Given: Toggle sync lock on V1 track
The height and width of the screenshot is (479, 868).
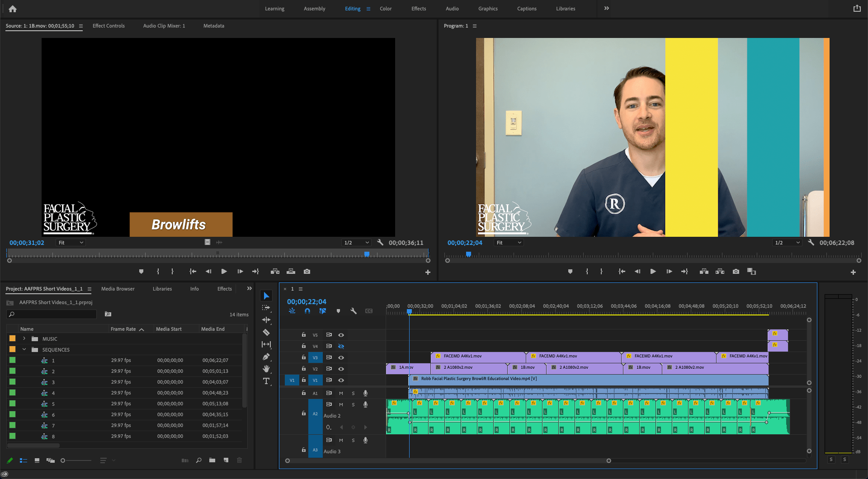Looking at the screenshot, I should click(x=329, y=380).
